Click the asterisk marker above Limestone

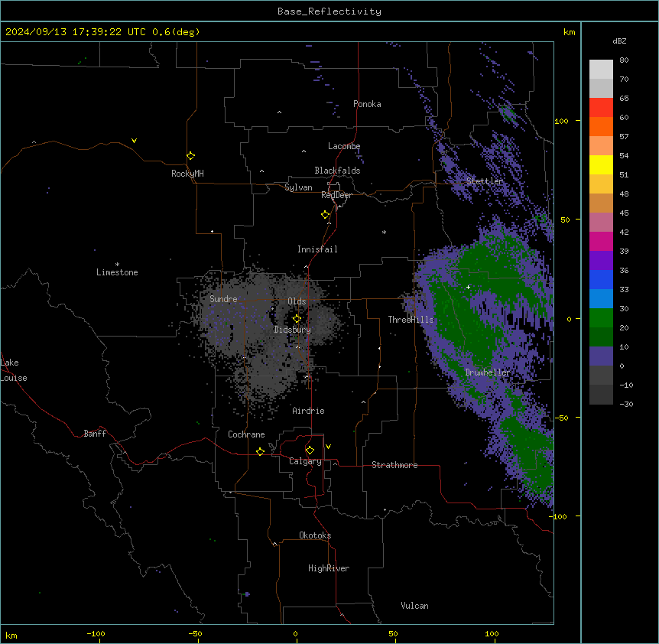[x=117, y=264]
